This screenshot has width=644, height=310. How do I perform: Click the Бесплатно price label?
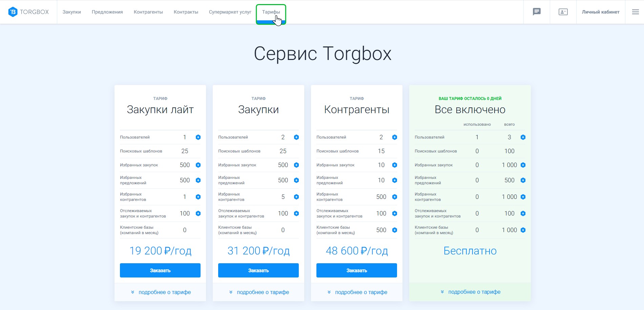[470, 251]
